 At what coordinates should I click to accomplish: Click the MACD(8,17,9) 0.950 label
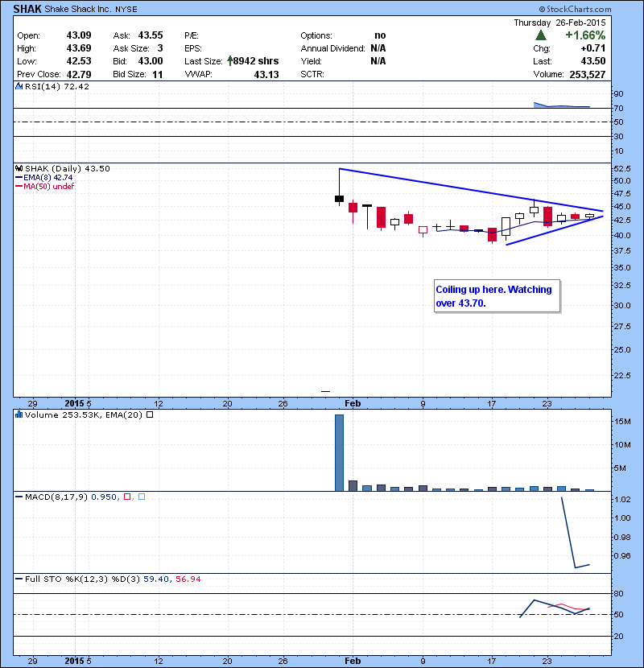tap(71, 497)
